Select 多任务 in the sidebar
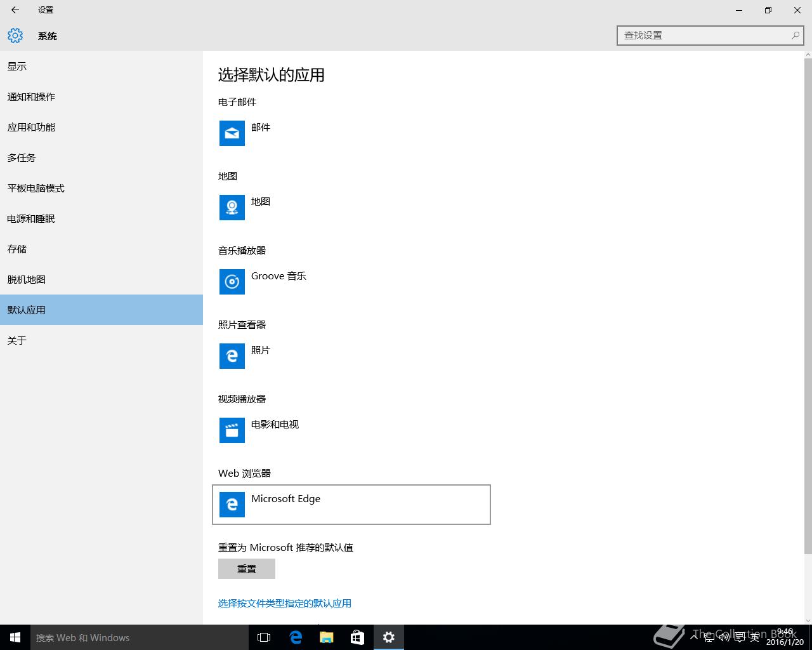Screen dimensions: 812x650 point(101,157)
